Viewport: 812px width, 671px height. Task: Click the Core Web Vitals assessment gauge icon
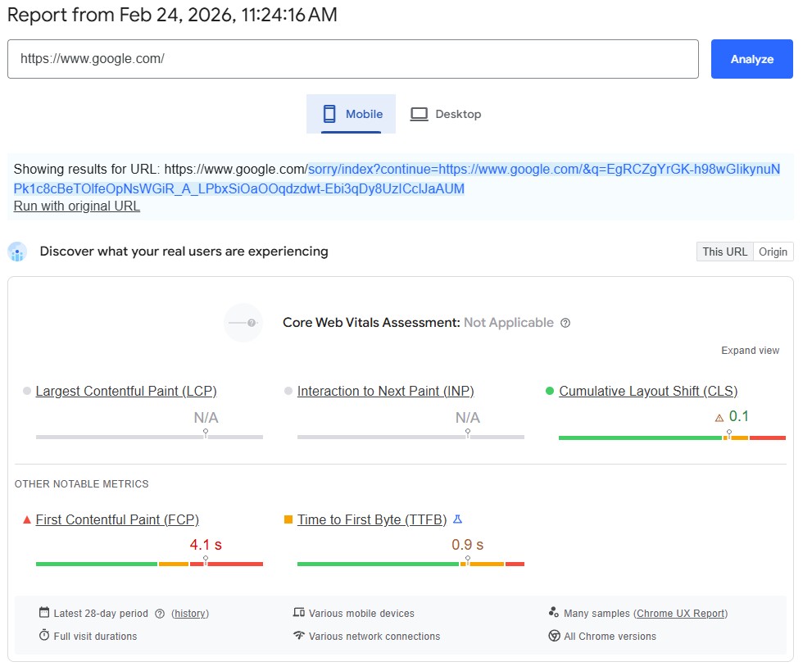tap(243, 323)
